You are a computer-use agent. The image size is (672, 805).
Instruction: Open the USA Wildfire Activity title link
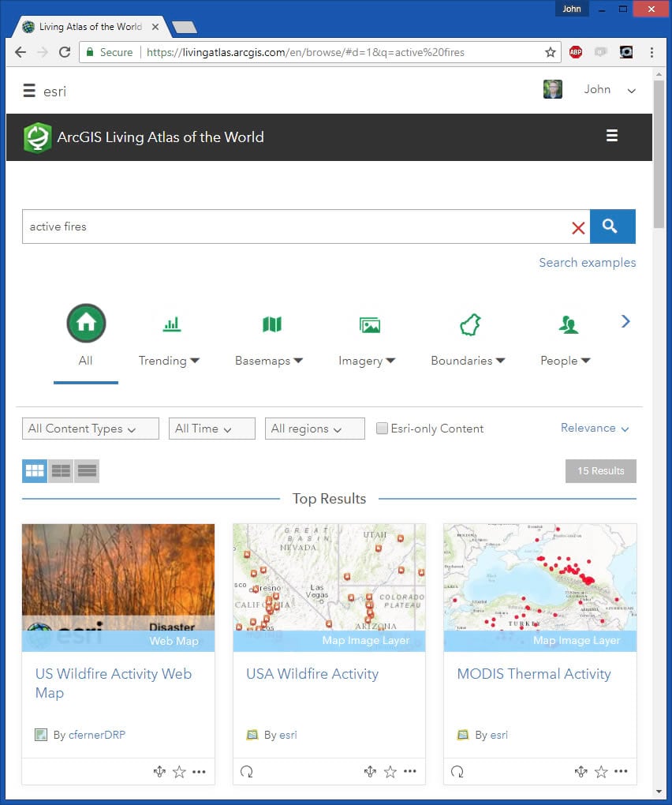312,673
